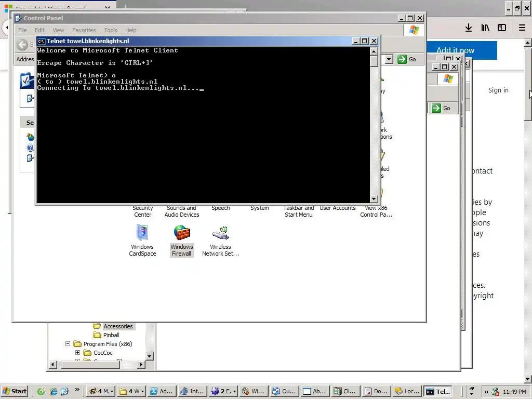Click the Telnet scrollbar down arrow
This screenshot has width=532, height=399.
374,199
